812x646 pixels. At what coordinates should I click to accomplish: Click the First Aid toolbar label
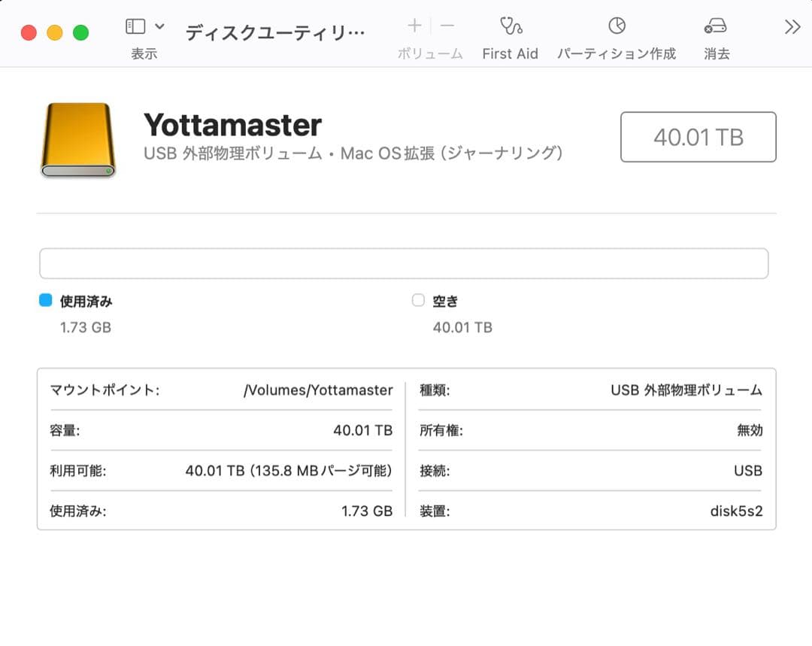511,53
